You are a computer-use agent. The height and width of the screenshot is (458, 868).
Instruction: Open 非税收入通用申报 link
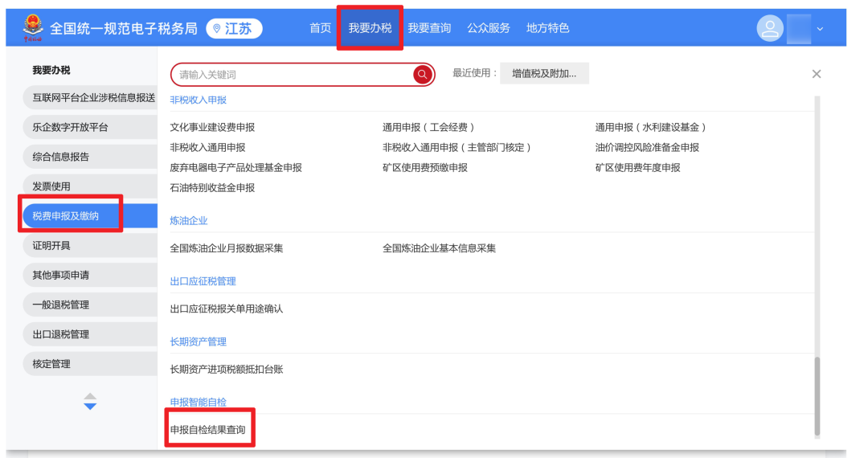(x=207, y=148)
